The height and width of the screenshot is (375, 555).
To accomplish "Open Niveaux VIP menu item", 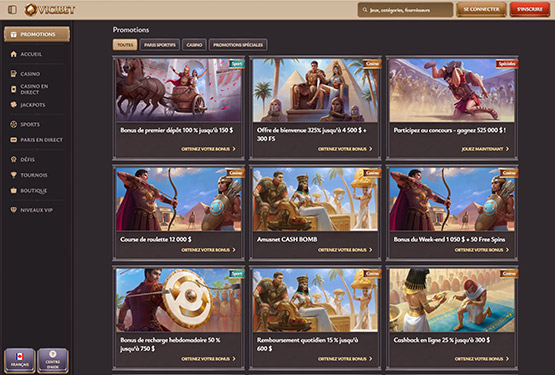I will coord(36,210).
